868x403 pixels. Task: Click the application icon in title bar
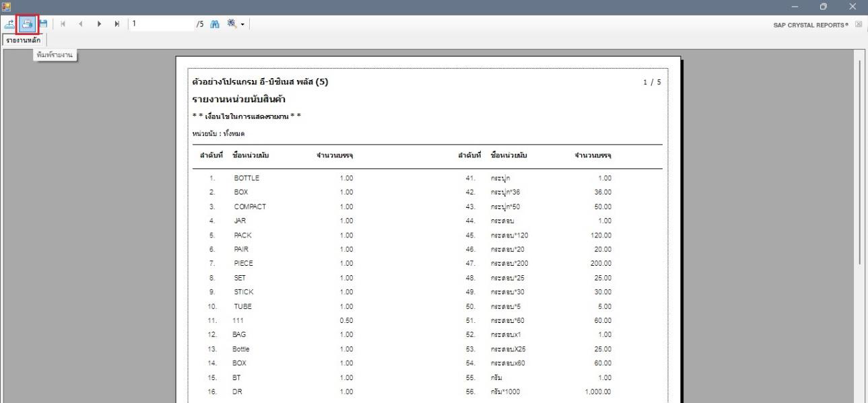[6, 7]
